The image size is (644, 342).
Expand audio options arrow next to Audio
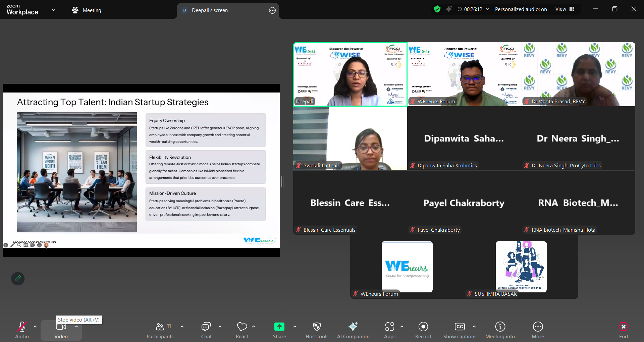coord(35,327)
